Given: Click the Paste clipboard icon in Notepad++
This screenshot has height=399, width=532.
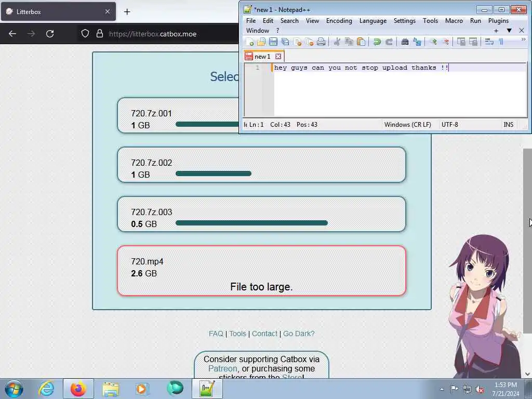Looking at the screenshot, I should [x=362, y=42].
